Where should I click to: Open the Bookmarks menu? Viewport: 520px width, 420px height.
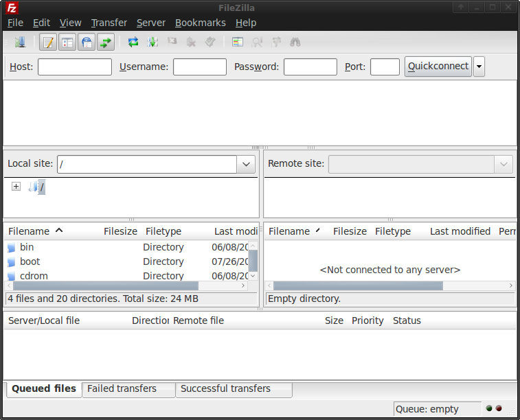[201, 23]
